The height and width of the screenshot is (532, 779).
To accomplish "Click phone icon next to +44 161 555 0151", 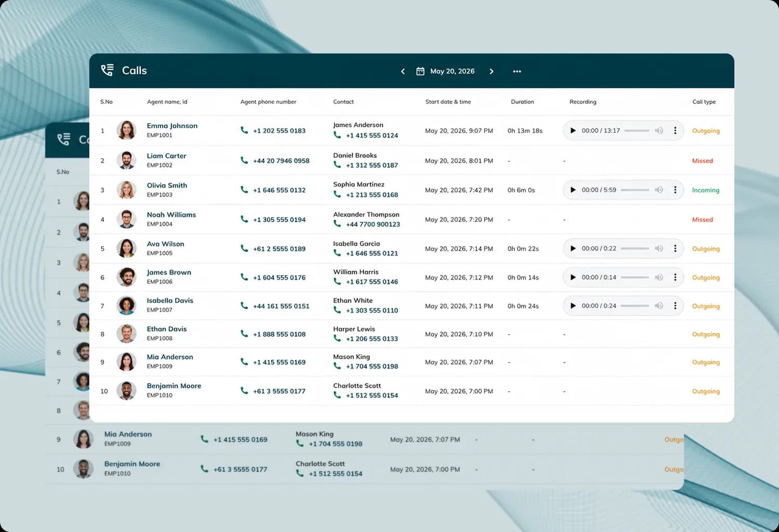I will coord(244,306).
